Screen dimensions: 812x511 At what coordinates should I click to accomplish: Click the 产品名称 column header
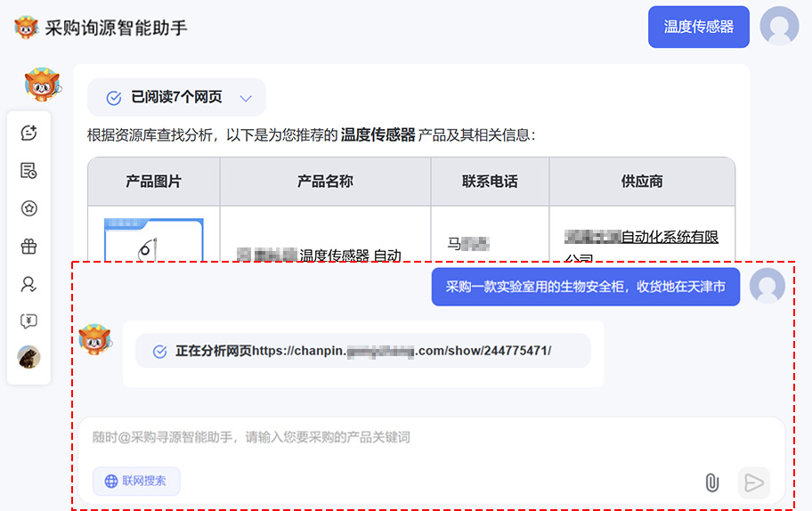pyautogui.click(x=325, y=182)
